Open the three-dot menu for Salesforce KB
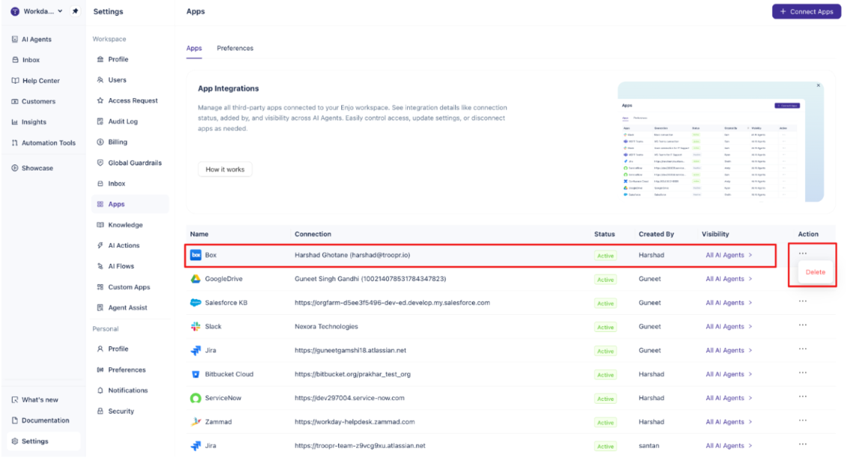The image size is (868, 460). pos(803,301)
